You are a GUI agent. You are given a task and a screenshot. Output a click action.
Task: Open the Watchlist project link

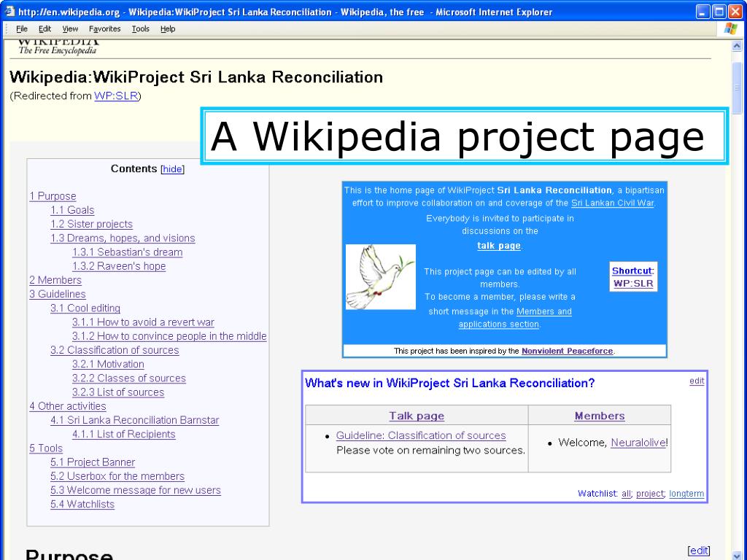(x=650, y=494)
